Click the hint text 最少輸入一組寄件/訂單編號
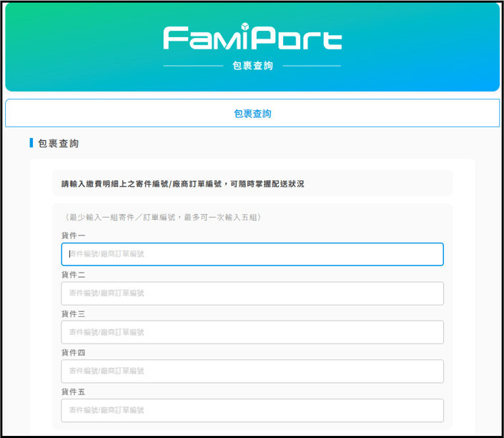The width and height of the screenshot is (504, 438). click(x=162, y=217)
